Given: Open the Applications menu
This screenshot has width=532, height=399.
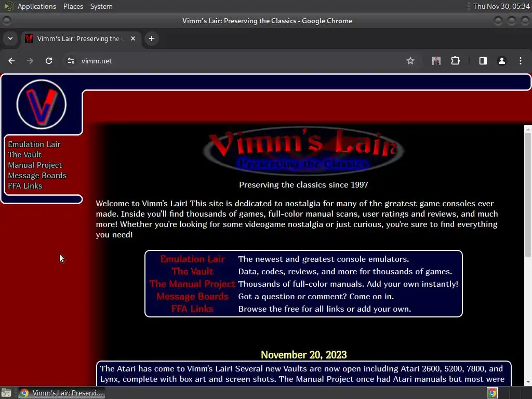Looking at the screenshot, I should 37,6.
